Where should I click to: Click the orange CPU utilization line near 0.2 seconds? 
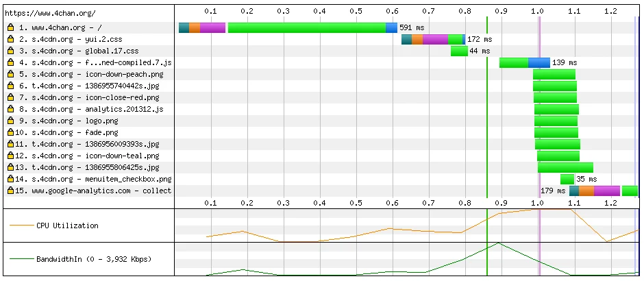pos(243,231)
